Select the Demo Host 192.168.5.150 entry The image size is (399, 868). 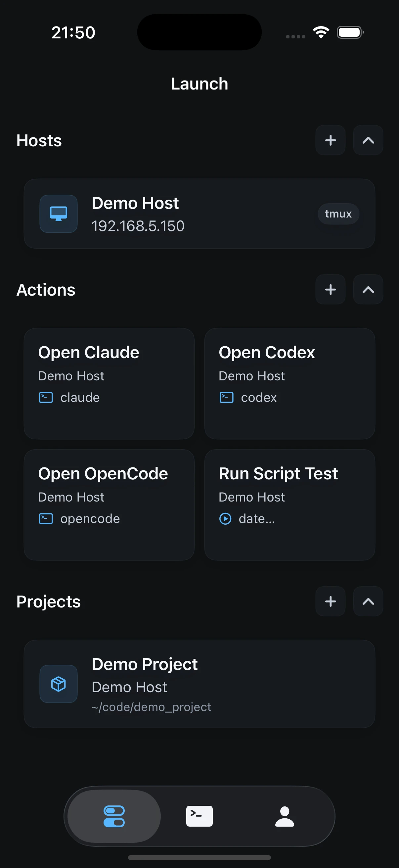199,214
